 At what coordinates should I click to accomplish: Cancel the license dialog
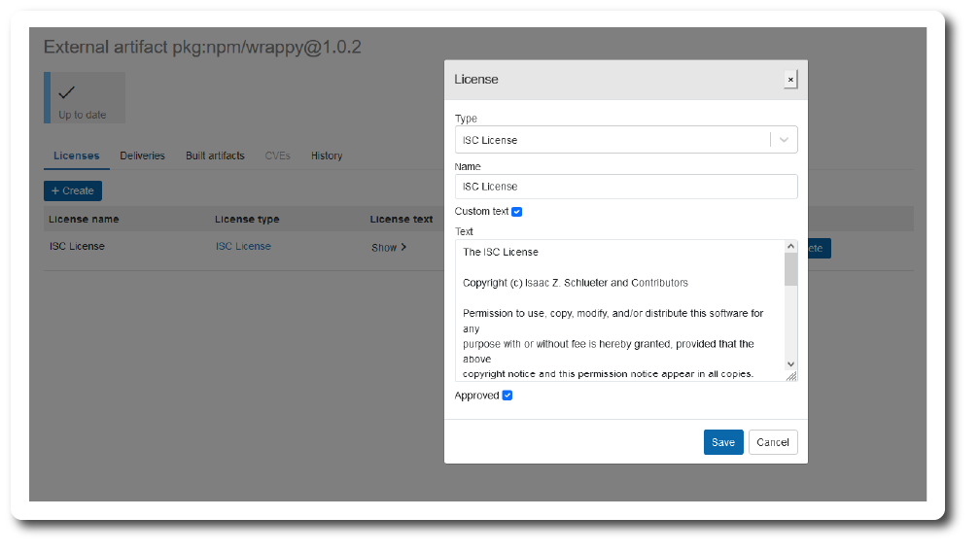(773, 442)
